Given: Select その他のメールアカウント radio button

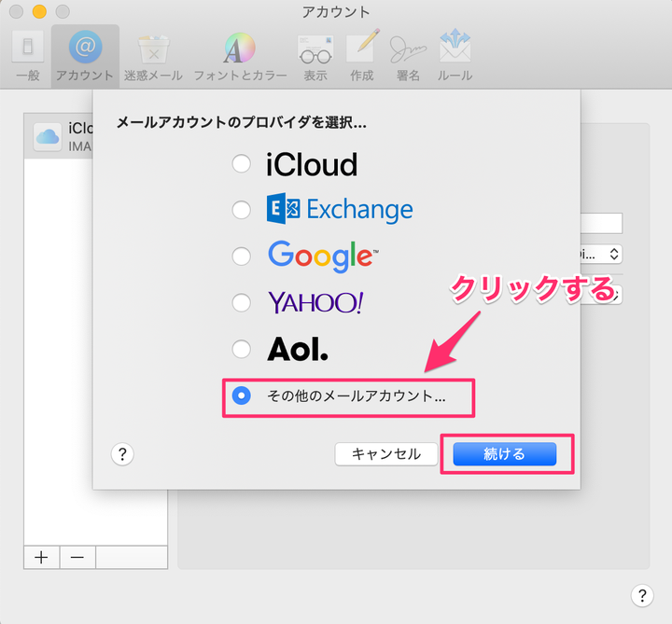Looking at the screenshot, I should pos(242,395).
